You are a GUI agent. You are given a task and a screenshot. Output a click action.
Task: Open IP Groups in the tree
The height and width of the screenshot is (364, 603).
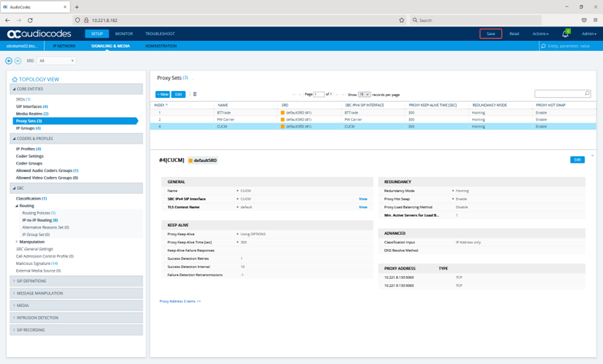coord(28,129)
